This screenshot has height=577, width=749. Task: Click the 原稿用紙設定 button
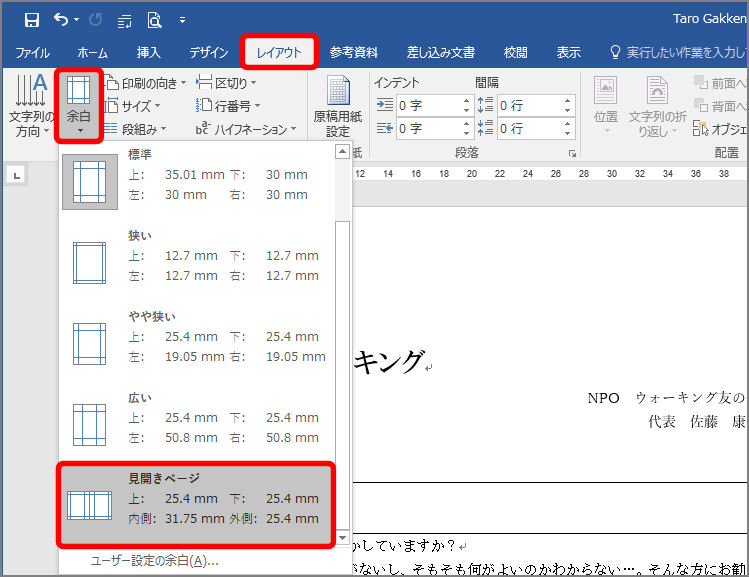coord(338,107)
